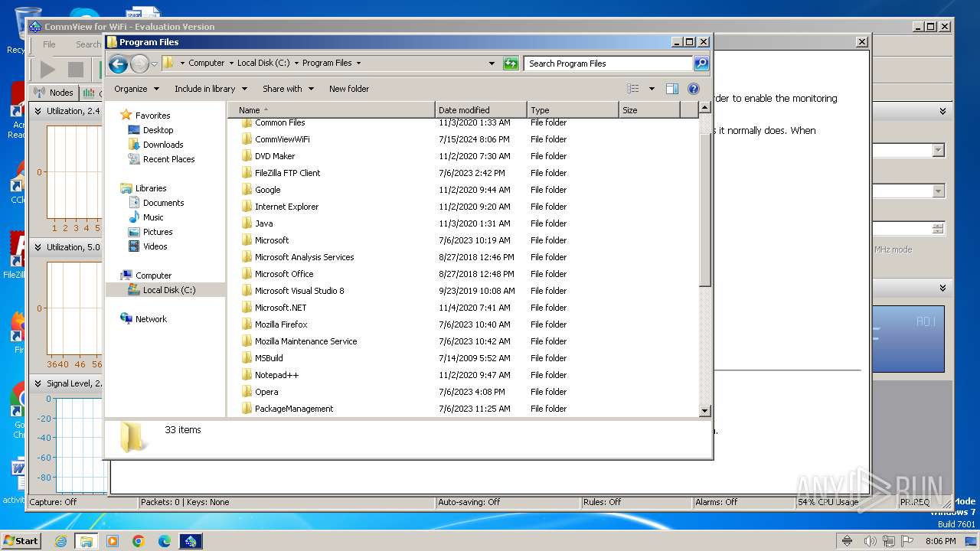Open address bar history dropdown
The height and width of the screenshot is (551, 980).
point(492,64)
